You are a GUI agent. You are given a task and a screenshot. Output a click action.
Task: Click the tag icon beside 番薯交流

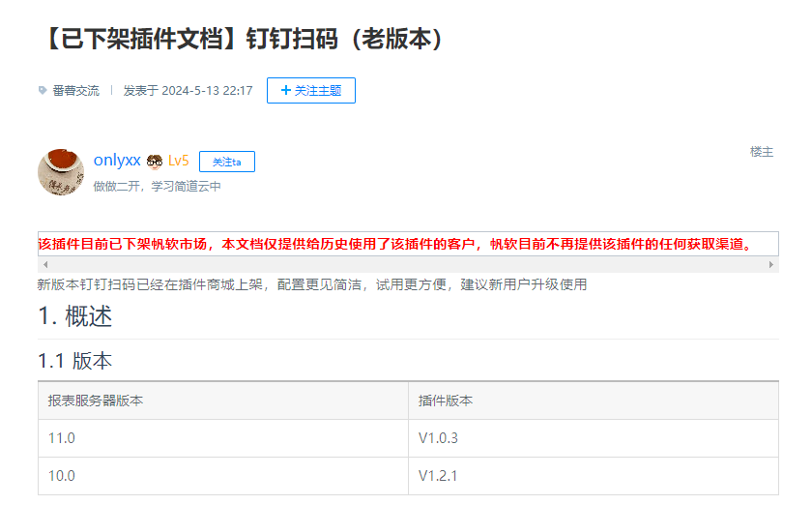[x=43, y=90]
